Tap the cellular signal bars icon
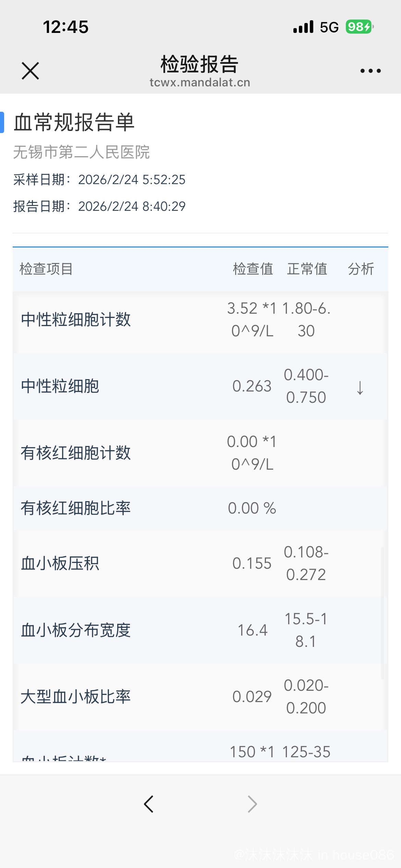The height and width of the screenshot is (868, 401). coord(303,27)
